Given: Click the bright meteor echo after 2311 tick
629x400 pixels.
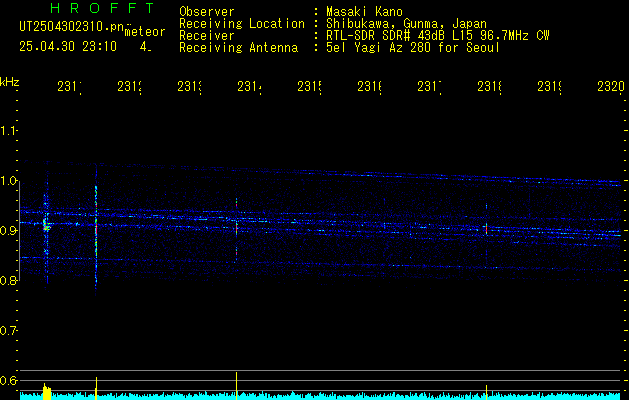Looking at the screenshot, I should click(47, 225).
